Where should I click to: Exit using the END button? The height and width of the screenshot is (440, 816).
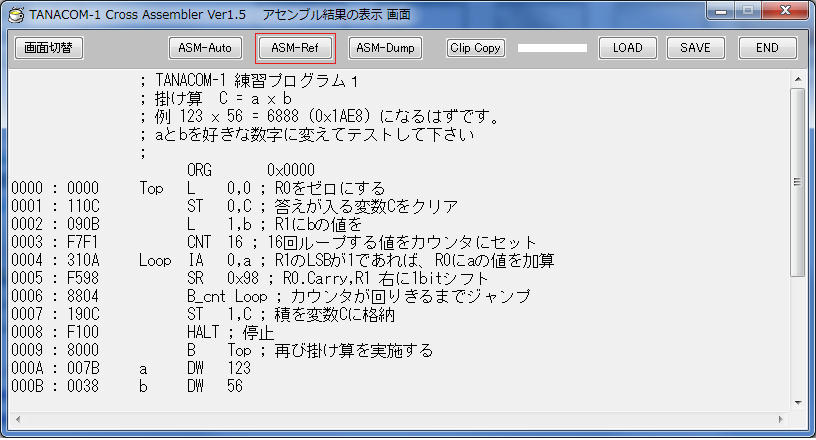point(767,48)
